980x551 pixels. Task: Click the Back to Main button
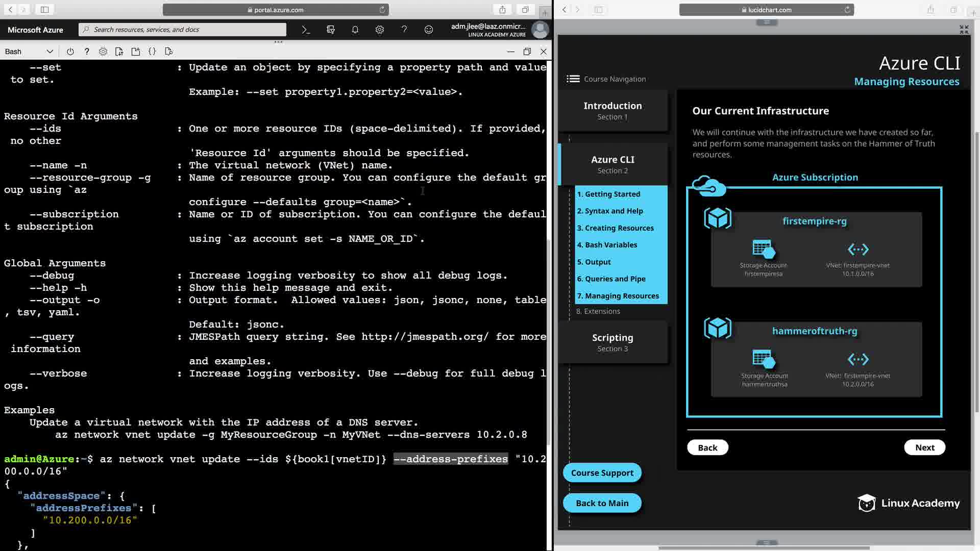(602, 503)
